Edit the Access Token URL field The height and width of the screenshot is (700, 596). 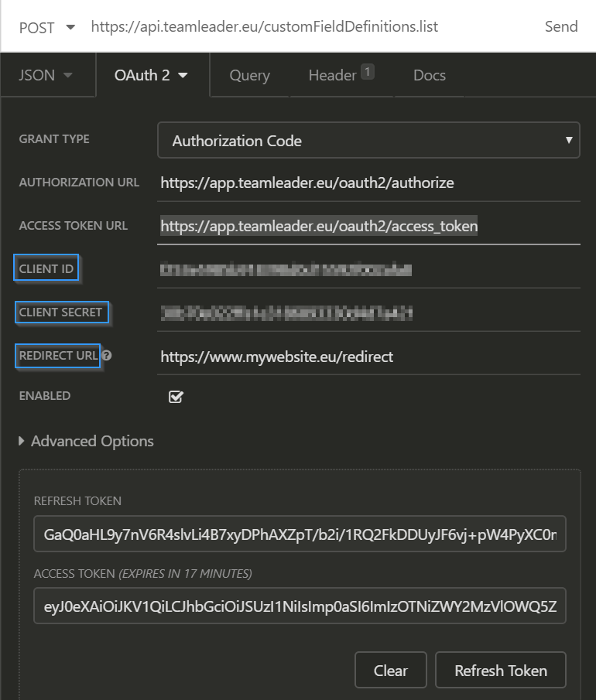[x=368, y=227]
